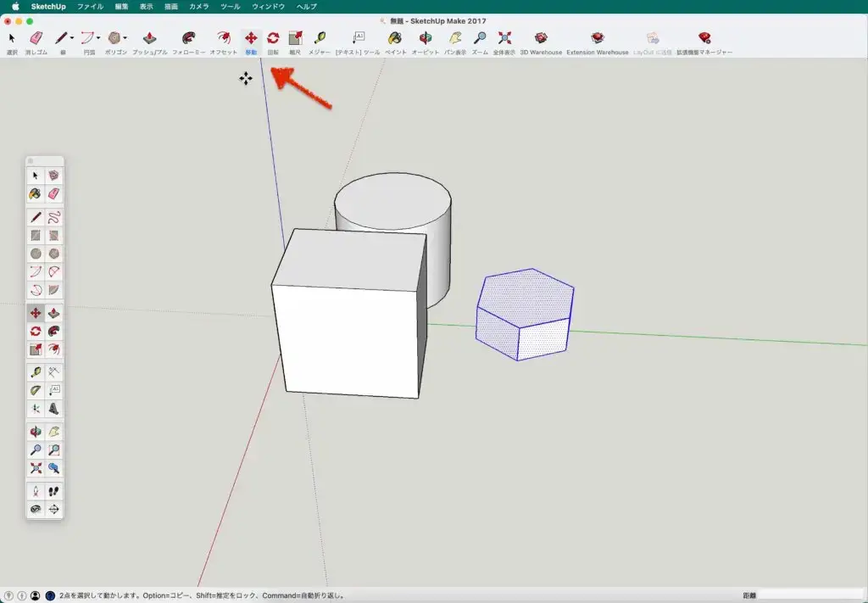Choose the 線 line pencil in the top toolbar
Screen dimensions: 868x603
[61, 38]
